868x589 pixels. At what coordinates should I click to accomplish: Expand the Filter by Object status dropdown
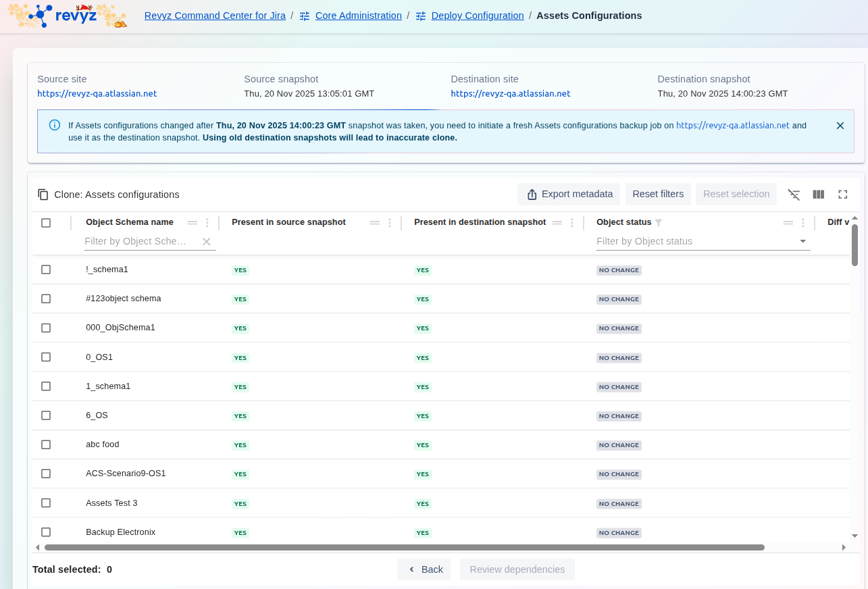point(803,242)
